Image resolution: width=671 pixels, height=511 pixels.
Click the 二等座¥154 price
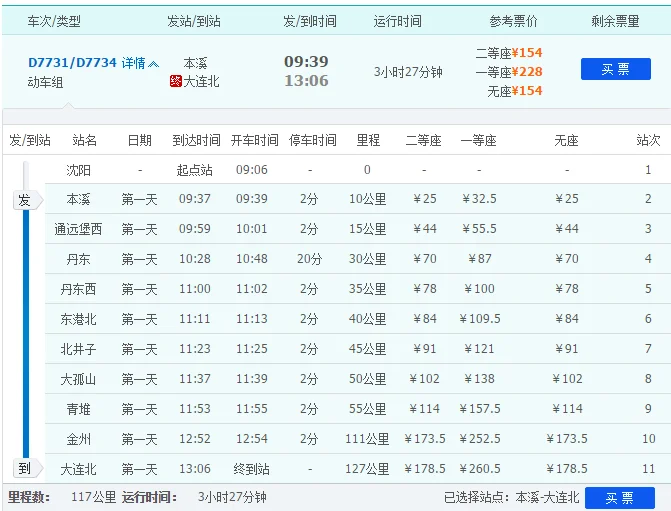[509, 53]
